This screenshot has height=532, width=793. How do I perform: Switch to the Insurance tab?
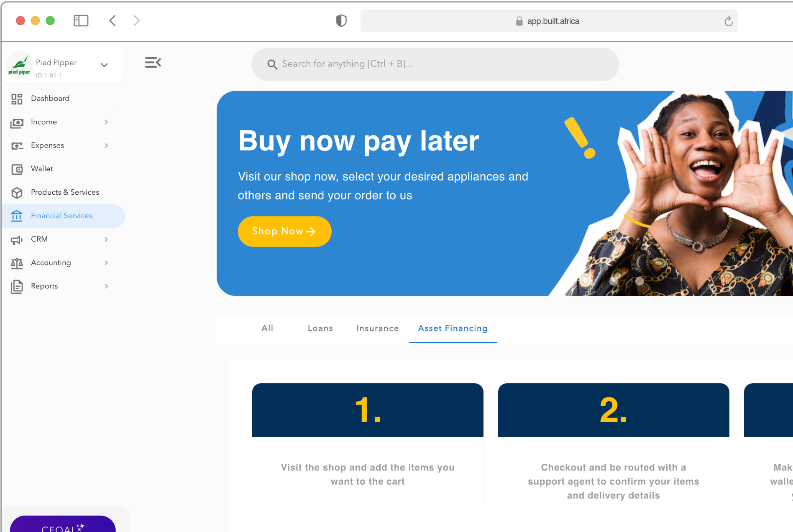pos(378,328)
